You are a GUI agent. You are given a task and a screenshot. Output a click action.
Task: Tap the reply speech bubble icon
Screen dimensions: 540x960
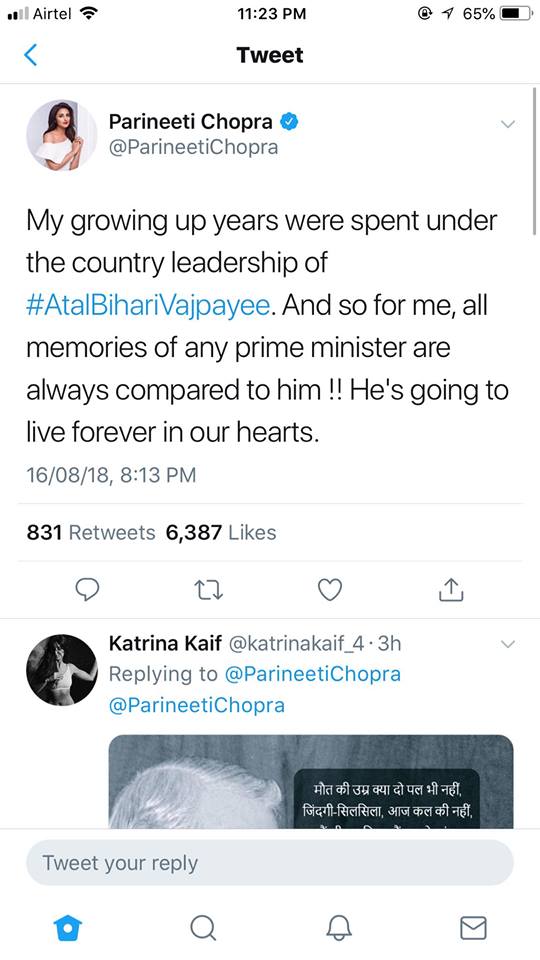pyautogui.click(x=87, y=589)
